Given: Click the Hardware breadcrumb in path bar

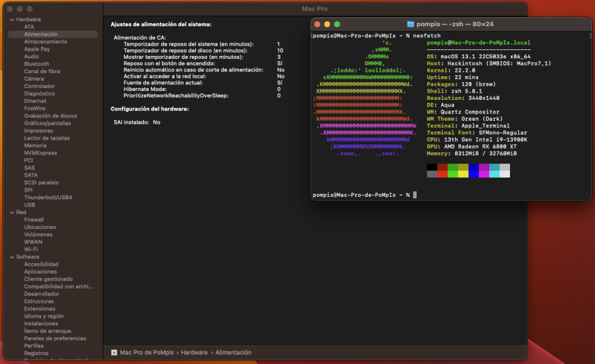Looking at the screenshot, I should (194, 352).
